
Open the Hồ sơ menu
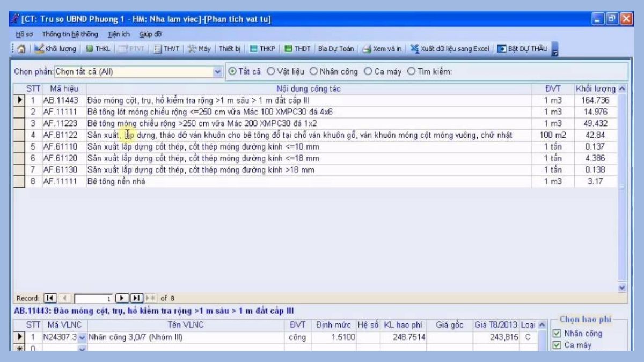(x=24, y=34)
